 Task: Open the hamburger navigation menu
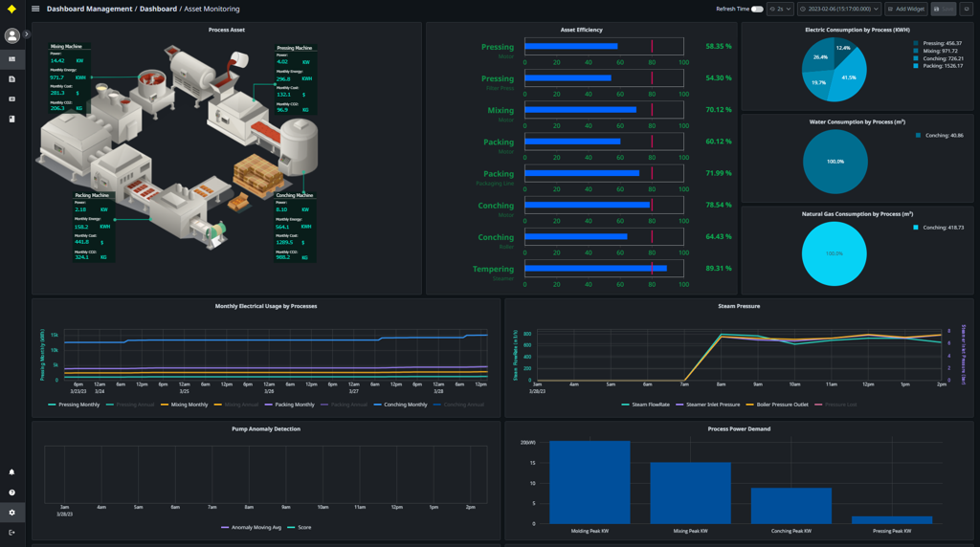tap(35, 9)
